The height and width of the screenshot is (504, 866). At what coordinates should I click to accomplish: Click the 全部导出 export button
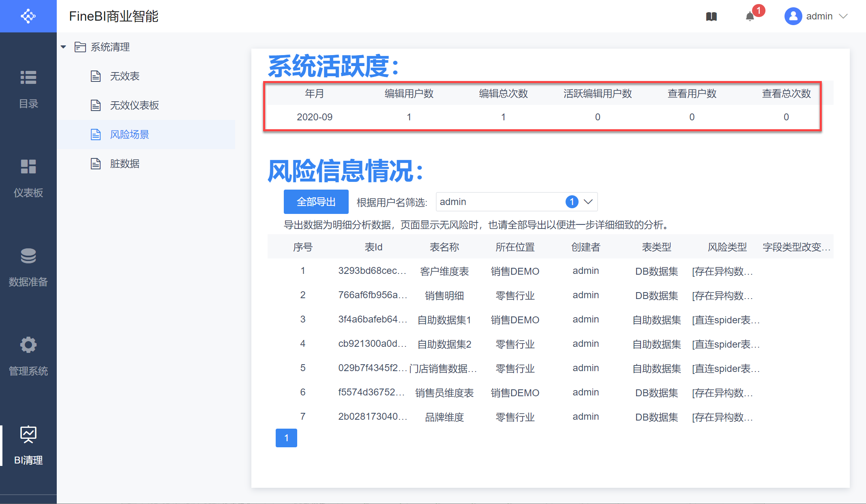coord(316,202)
